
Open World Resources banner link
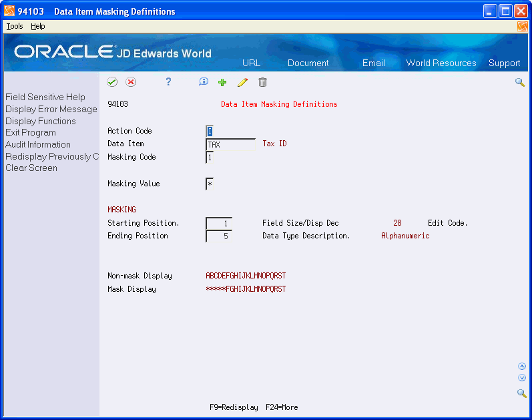[441, 63]
